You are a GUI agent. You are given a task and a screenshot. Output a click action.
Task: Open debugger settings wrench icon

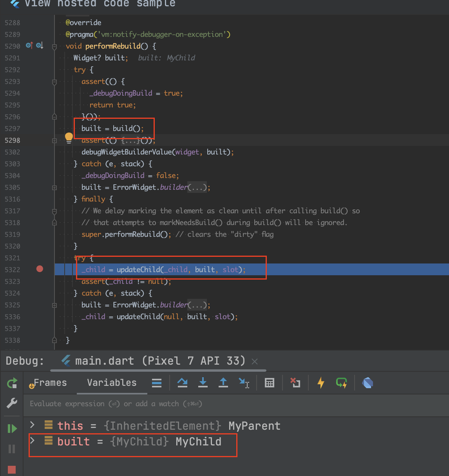[12, 403]
